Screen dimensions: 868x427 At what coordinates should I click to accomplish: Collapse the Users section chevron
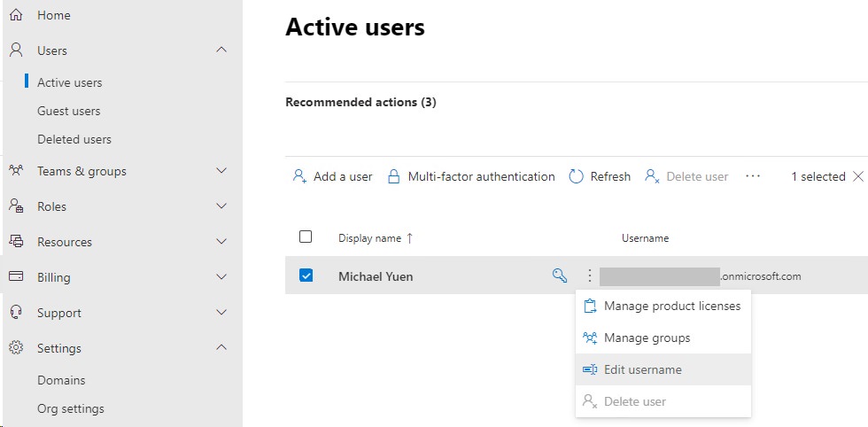coord(221,50)
